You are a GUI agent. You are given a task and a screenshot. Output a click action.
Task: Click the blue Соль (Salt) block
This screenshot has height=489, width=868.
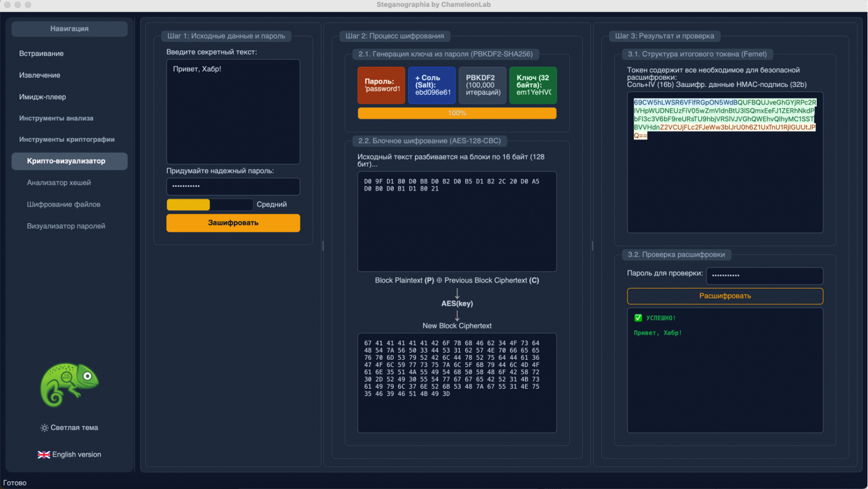(x=432, y=85)
